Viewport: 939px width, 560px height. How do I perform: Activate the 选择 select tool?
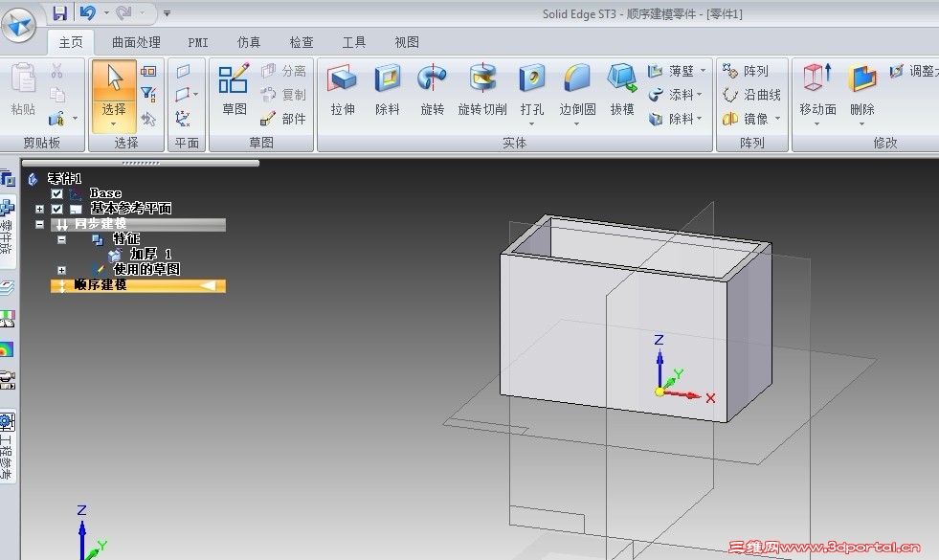tap(114, 89)
